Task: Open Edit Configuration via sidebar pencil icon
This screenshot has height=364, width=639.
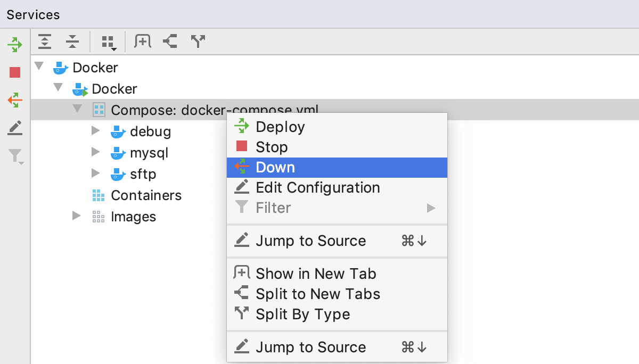Action: tap(14, 127)
